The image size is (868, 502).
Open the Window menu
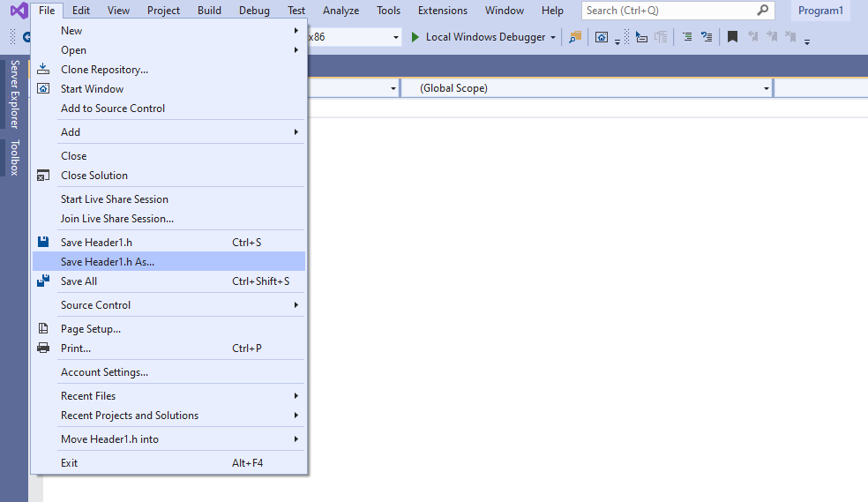505,11
